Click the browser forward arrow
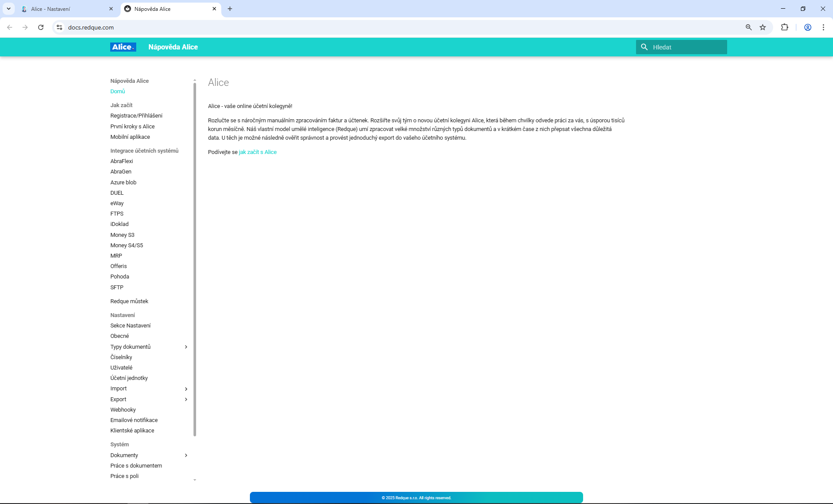 point(25,27)
